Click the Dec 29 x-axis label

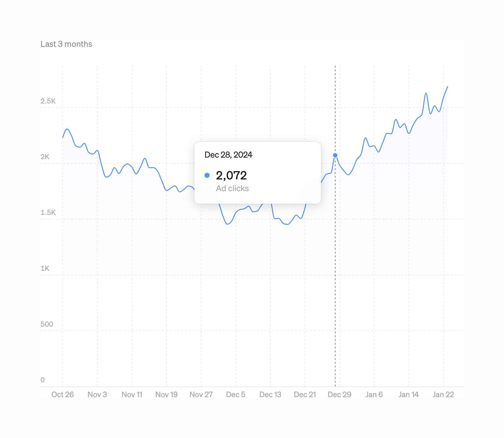[339, 395]
